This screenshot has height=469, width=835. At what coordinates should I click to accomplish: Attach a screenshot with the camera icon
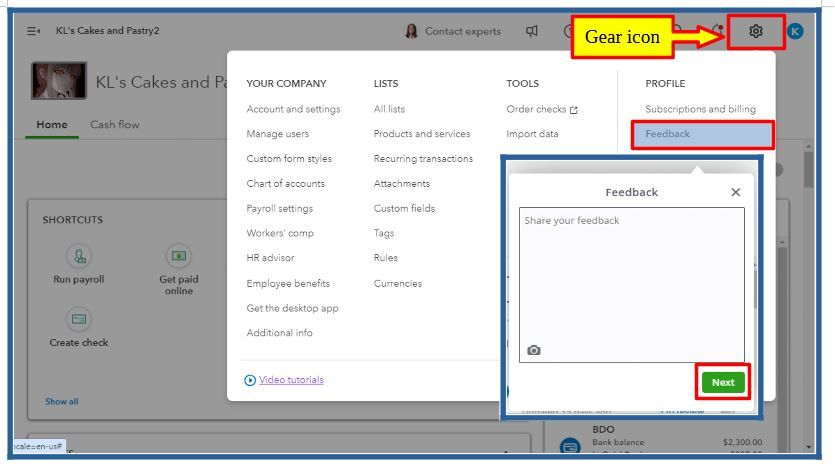coord(534,350)
